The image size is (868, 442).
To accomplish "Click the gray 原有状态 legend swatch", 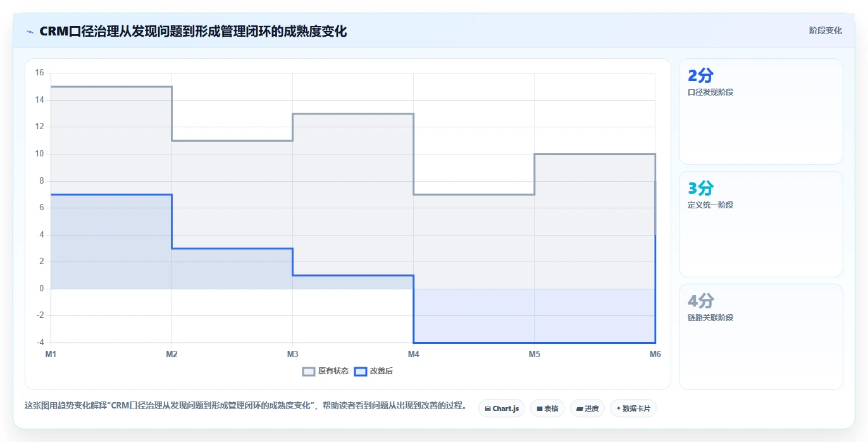I will (309, 372).
